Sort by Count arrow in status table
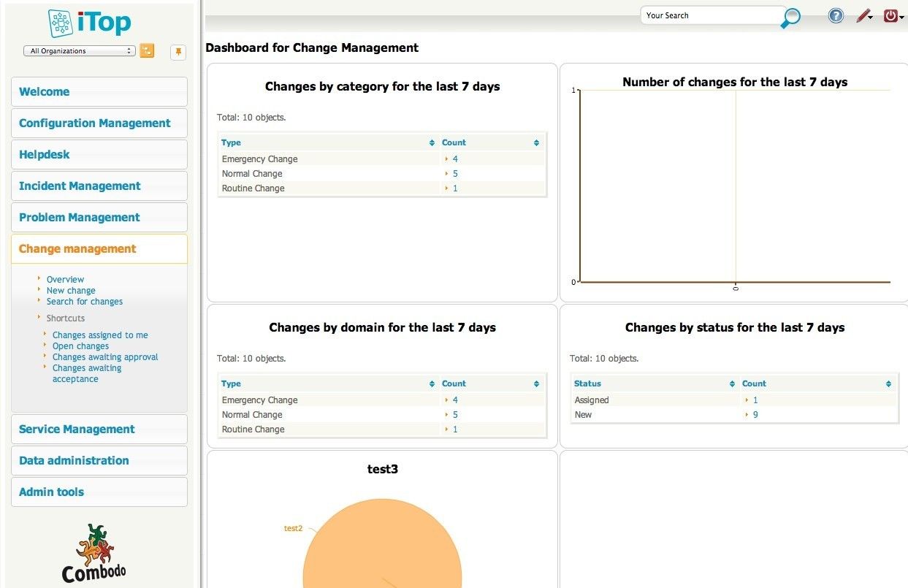This screenshot has width=908, height=588. (x=888, y=384)
